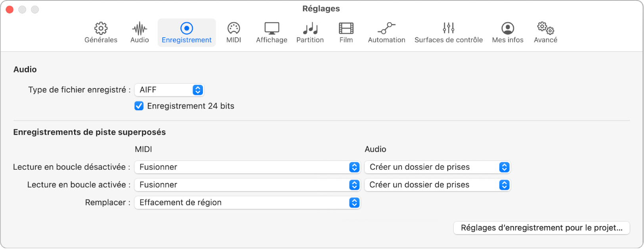The image size is (644, 249).
Task: Click the Remplacer label
Action: [x=108, y=203]
